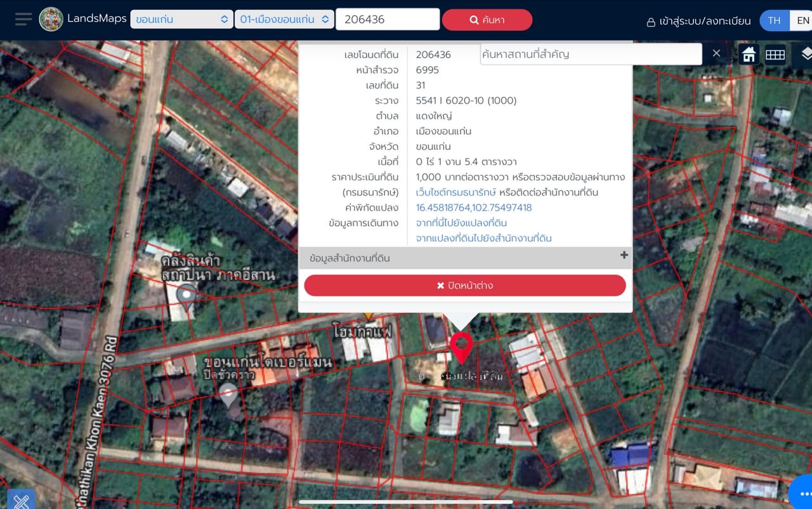Click the ปิดหน้าต่าง close window button
This screenshot has width=812, height=509.
(x=464, y=286)
